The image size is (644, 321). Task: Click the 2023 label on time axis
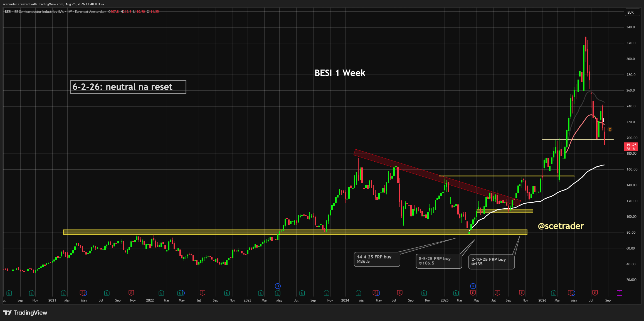pyautogui.click(x=247, y=300)
